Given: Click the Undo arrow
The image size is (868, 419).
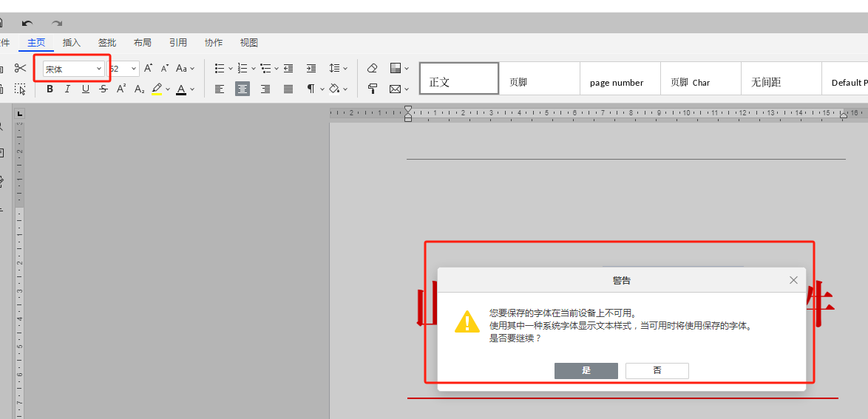Looking at the screenshot, I should click(27, 23).
